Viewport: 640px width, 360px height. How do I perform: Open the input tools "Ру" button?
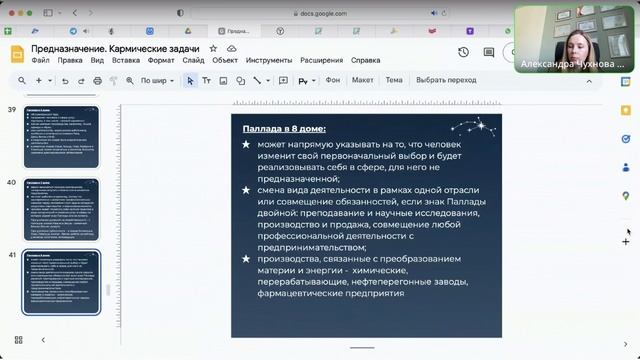tap(303, 81)
